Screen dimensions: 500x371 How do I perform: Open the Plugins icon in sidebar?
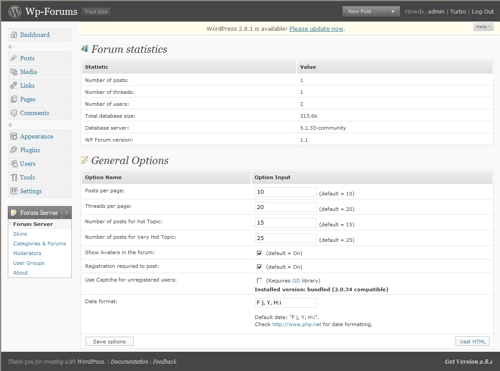coord(14,150)
